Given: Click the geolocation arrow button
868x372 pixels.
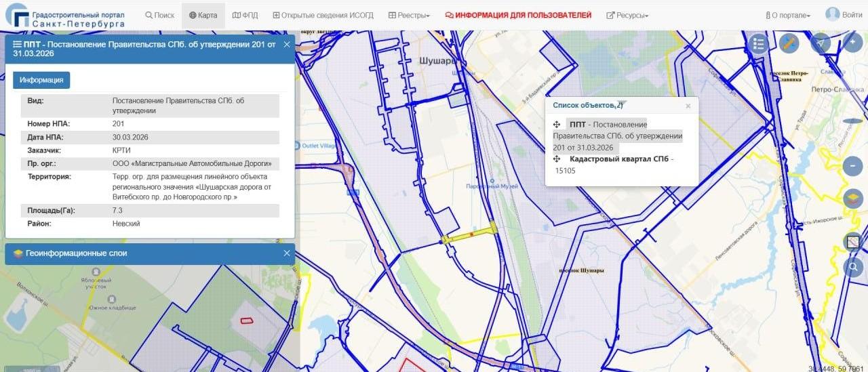Looking at the screenshot, I should coord(821,44).
